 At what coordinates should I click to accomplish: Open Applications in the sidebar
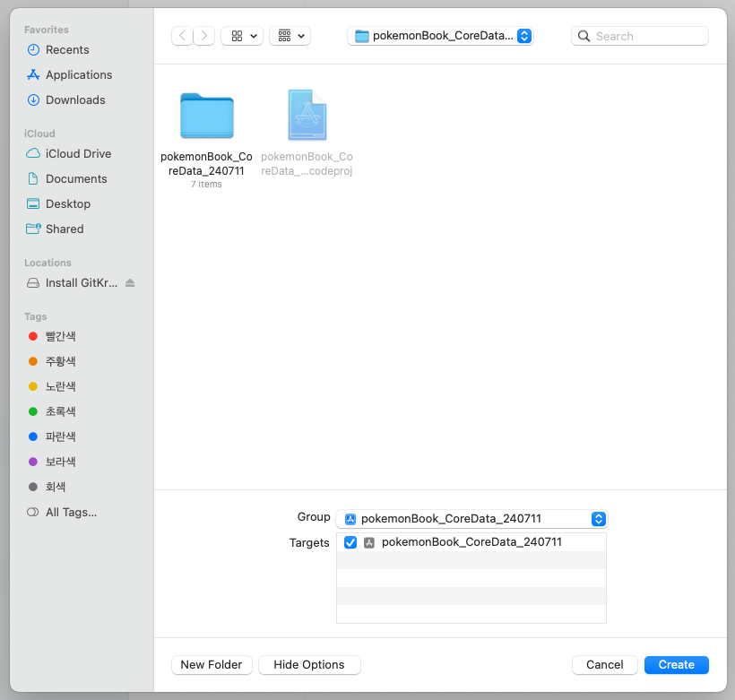[69, 75]
